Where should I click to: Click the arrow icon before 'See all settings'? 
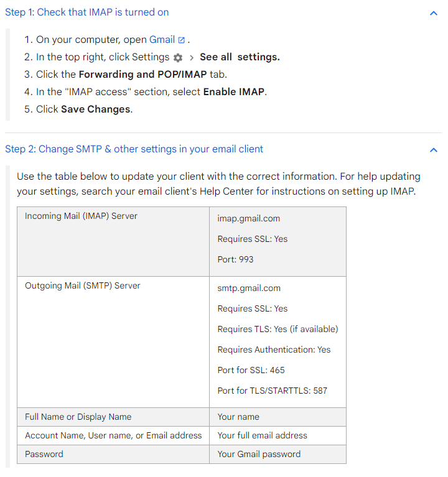[x=192, y=57]
